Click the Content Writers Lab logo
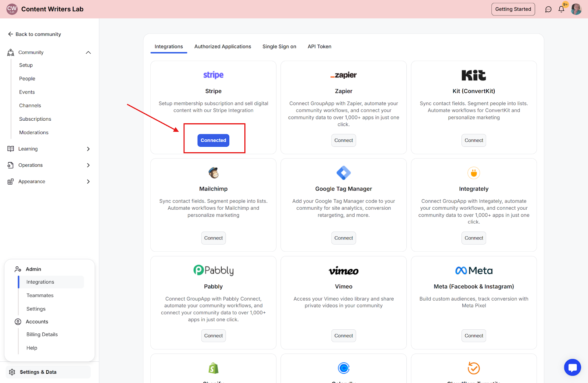The width and height of the screenshot is (588, 383). point(12,9)
